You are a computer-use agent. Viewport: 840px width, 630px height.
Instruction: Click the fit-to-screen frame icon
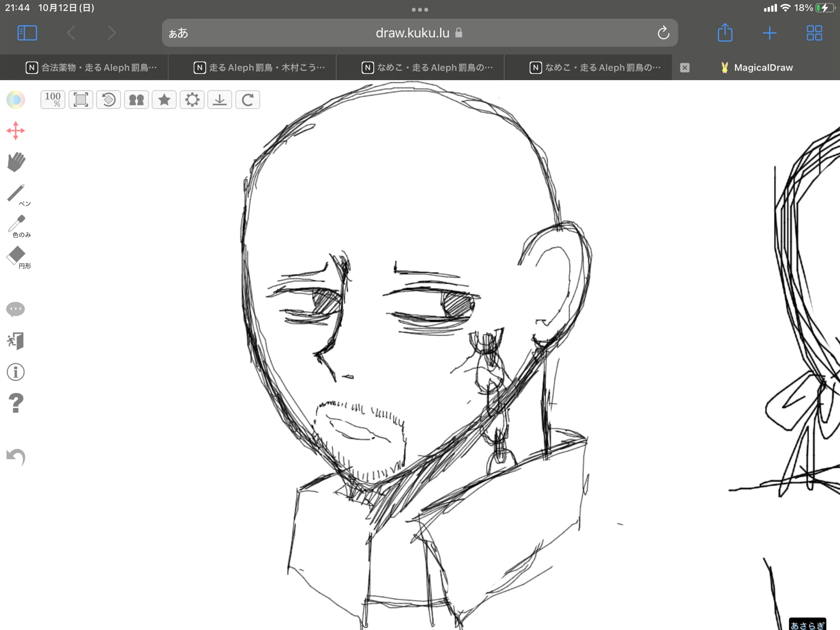(x=81, y=100)
